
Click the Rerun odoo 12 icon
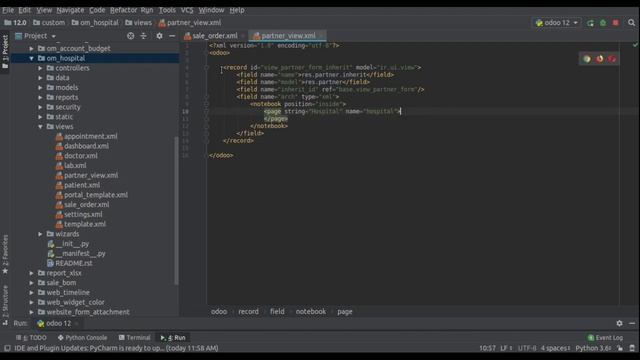tap(590, 23)
